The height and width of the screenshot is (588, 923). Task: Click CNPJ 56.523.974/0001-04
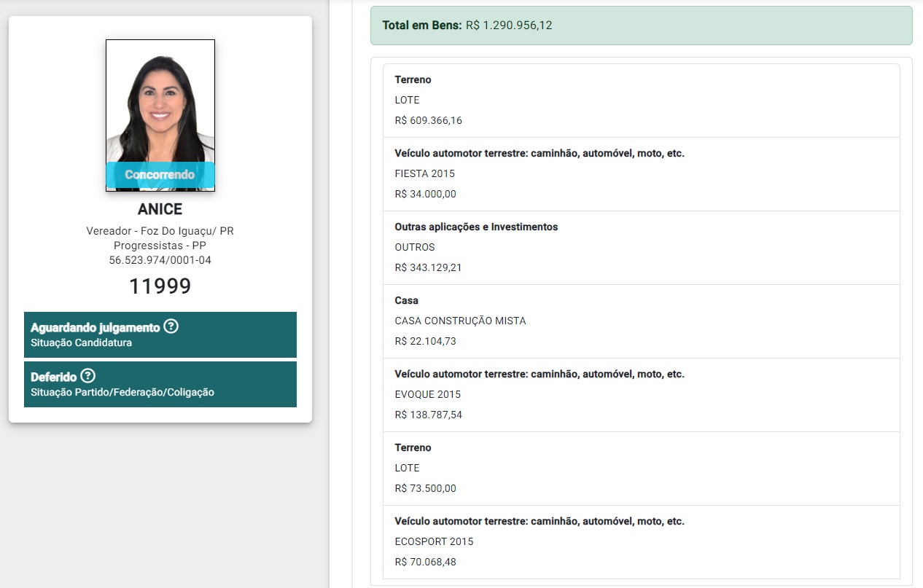click(160, 260)
